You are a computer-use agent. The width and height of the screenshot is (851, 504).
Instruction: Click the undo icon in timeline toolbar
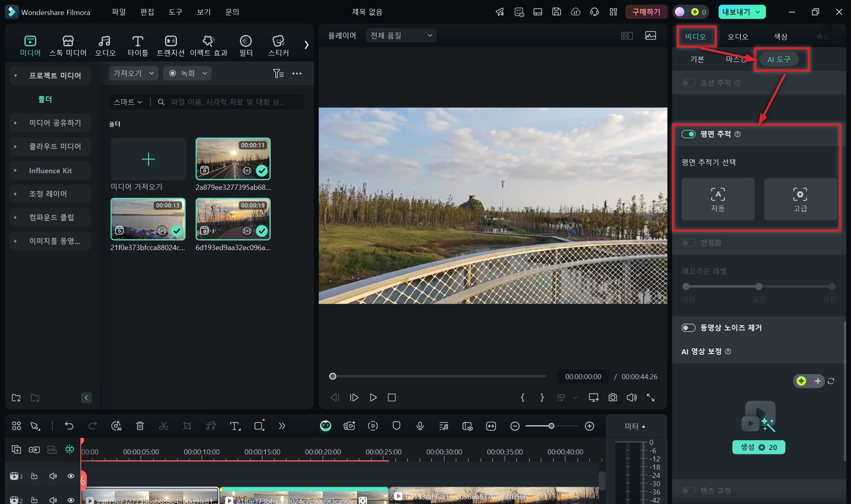point(69,426)
